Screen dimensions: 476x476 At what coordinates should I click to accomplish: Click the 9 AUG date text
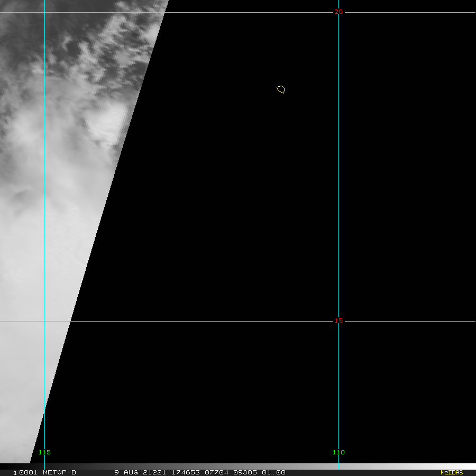(126, 472)
